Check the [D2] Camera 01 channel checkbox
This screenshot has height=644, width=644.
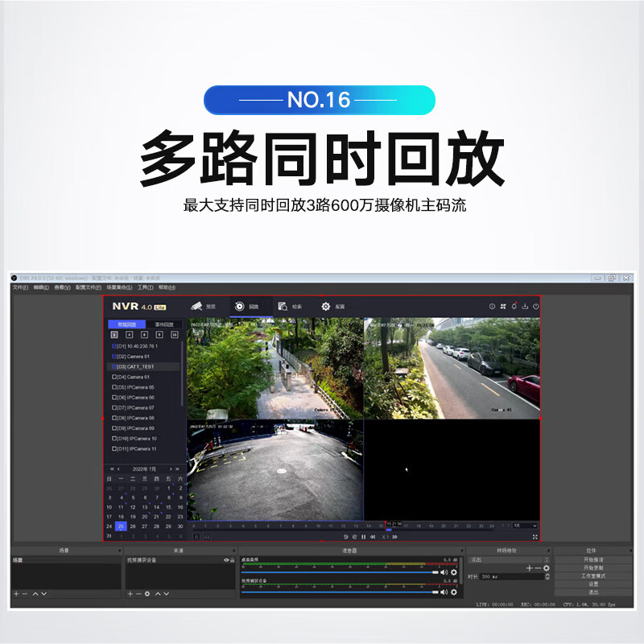click(x=114, y=357)
